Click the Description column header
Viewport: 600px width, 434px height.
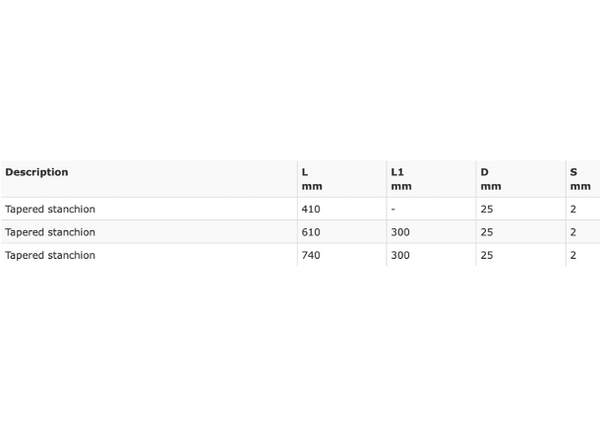coord(37,172)
